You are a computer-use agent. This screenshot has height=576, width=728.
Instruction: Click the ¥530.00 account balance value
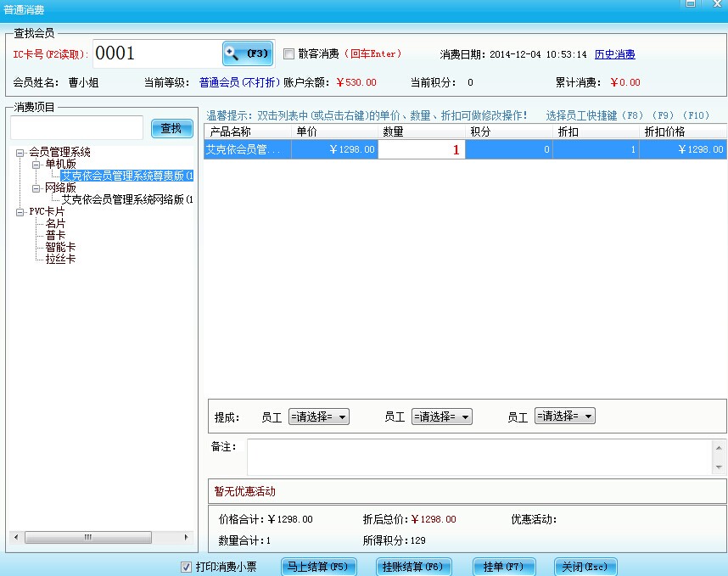click(356, 82)
